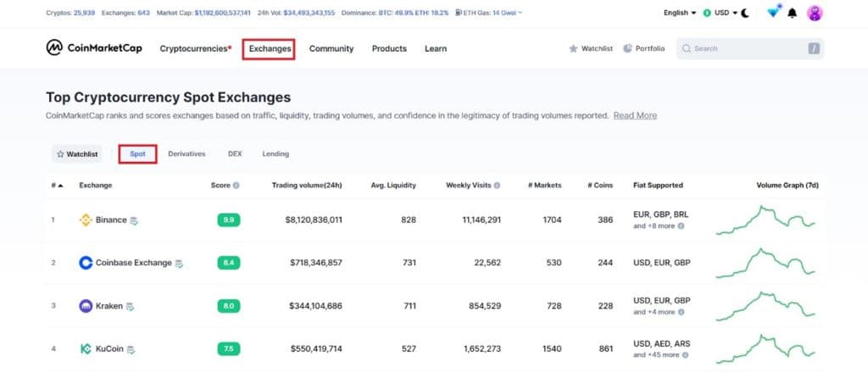The height and width of the screenshot is (373, 868).
Task: Click the ETH Gas pump icon
Action: pos(459,12)
